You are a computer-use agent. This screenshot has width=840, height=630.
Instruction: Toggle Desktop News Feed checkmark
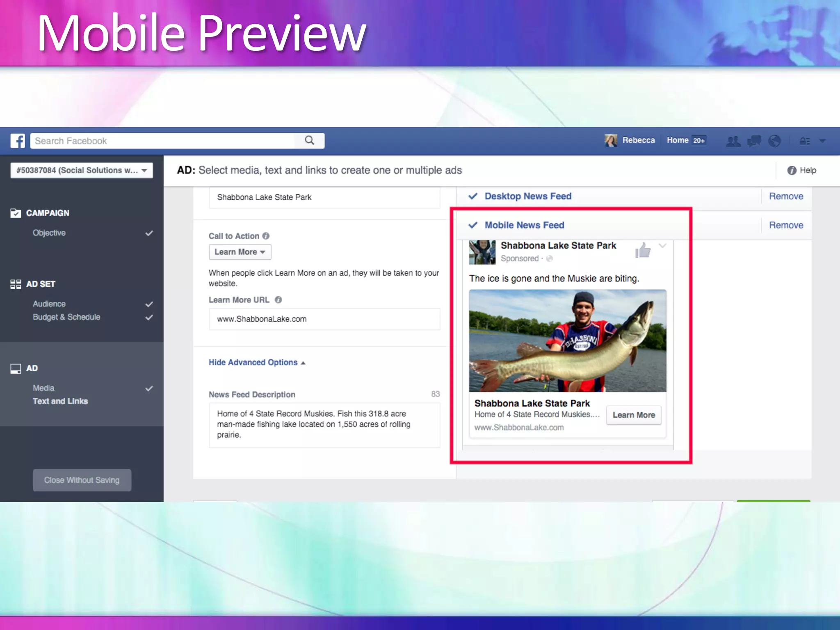coord(473,196)
